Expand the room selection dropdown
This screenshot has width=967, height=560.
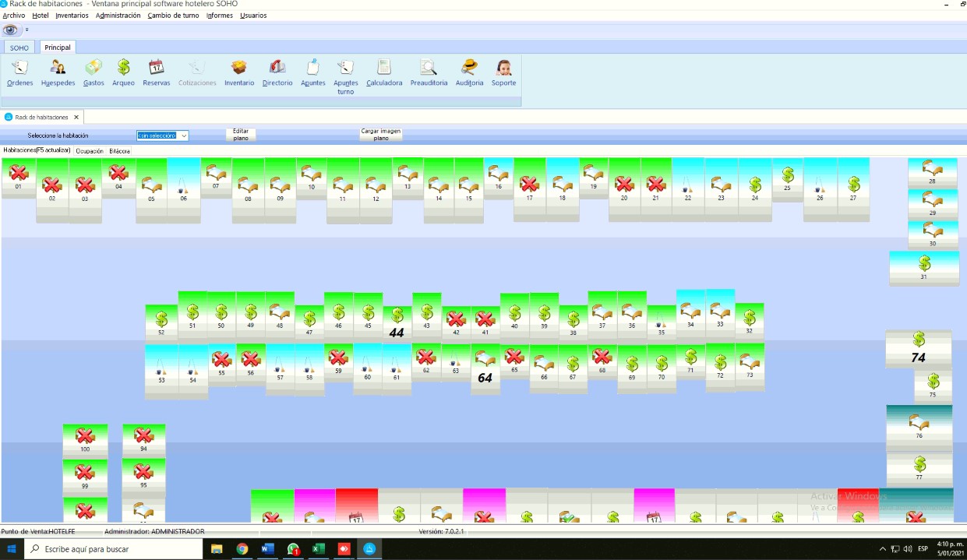pos(184,136)
